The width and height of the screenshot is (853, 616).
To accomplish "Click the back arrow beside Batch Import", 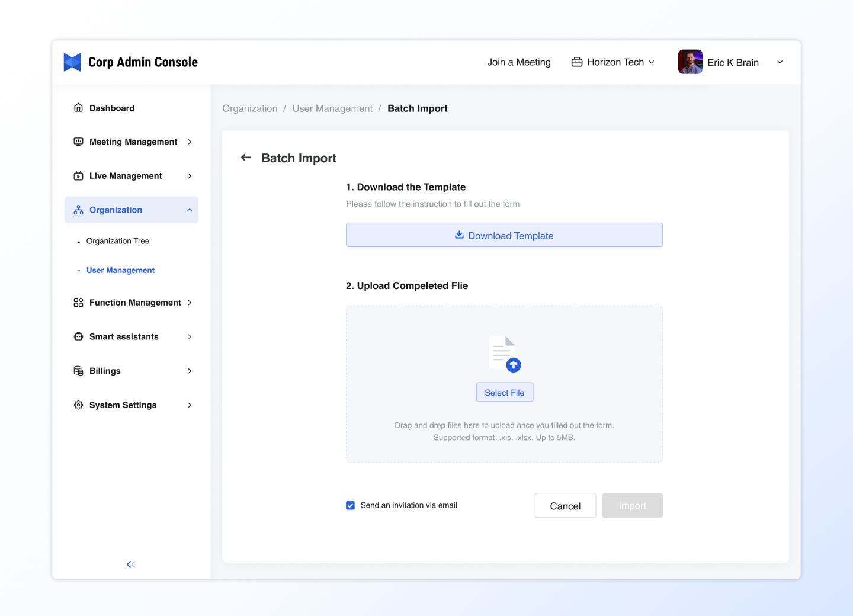I will point(246,158).
